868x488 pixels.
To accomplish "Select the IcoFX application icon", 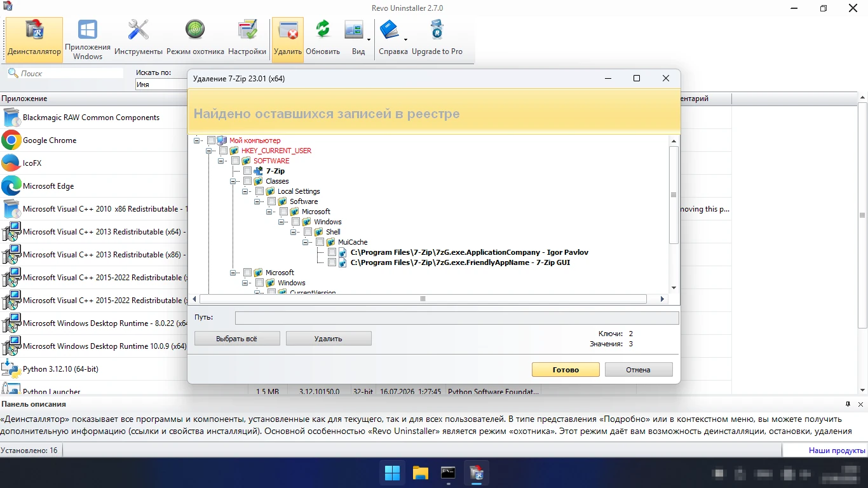I will (x=11, y=163).
